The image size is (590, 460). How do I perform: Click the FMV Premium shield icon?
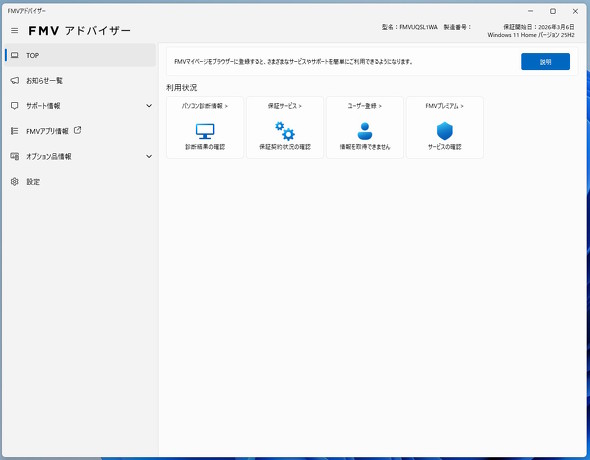pos(444,131)
